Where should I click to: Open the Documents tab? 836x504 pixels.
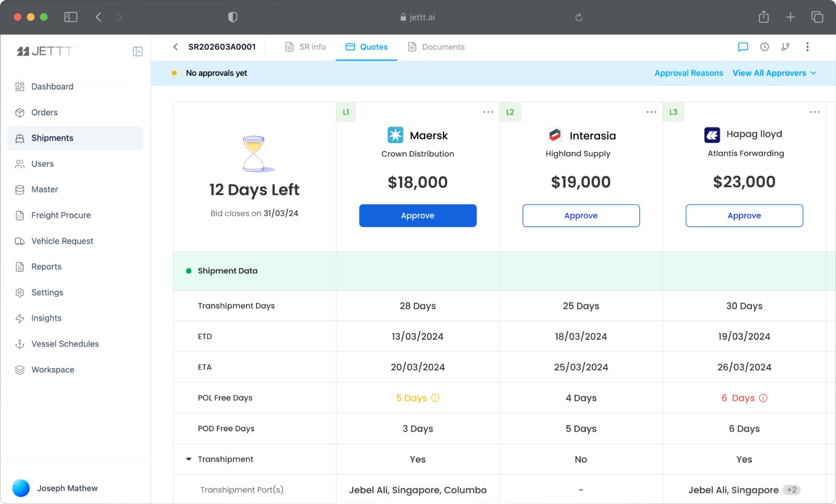tap(436, 47)
